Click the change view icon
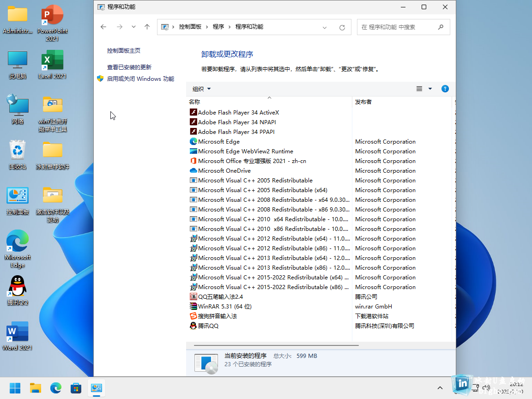532x399 pixels. (419, 89)
